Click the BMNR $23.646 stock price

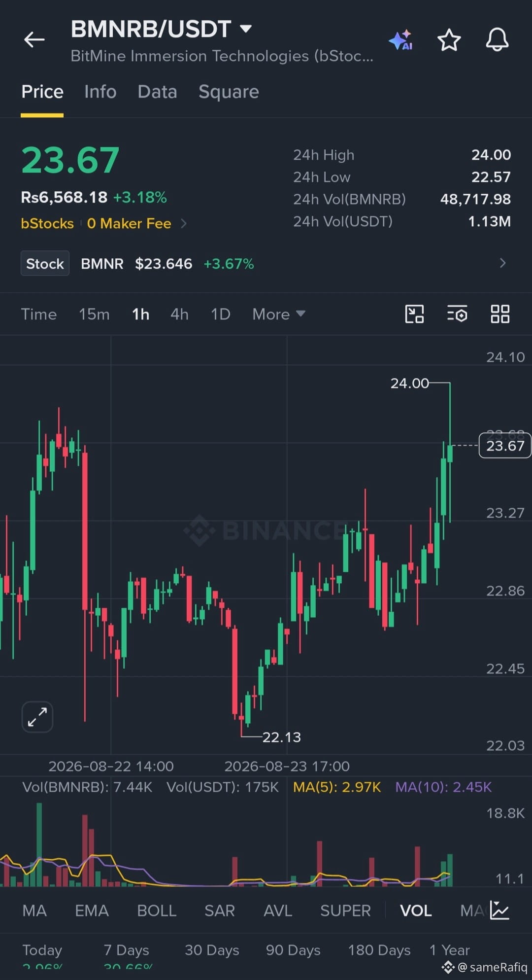(x=136, y=264)
